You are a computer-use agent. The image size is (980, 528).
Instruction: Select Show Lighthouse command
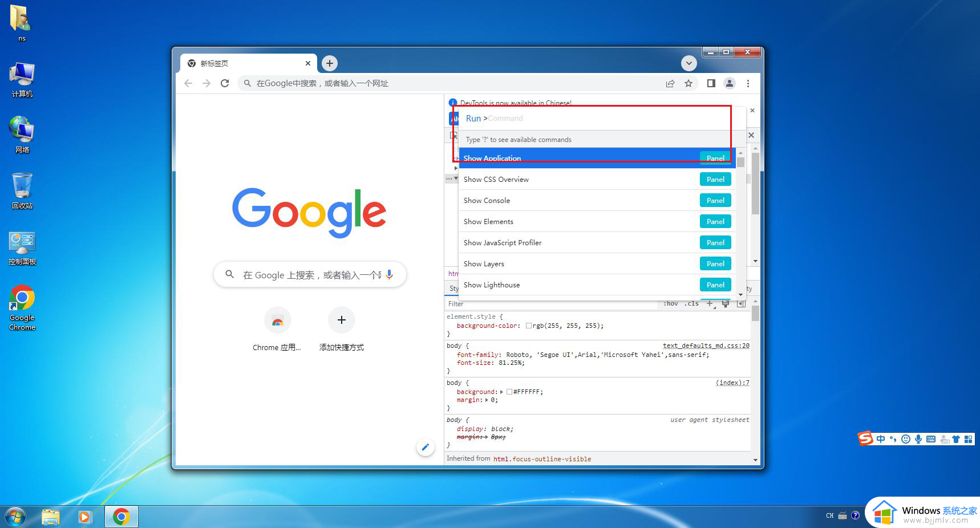[491, 285]
